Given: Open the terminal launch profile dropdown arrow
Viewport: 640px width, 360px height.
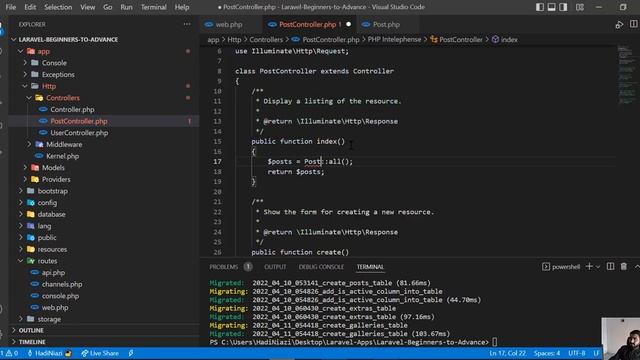Looking at the screenshot, I should (598, 267).
